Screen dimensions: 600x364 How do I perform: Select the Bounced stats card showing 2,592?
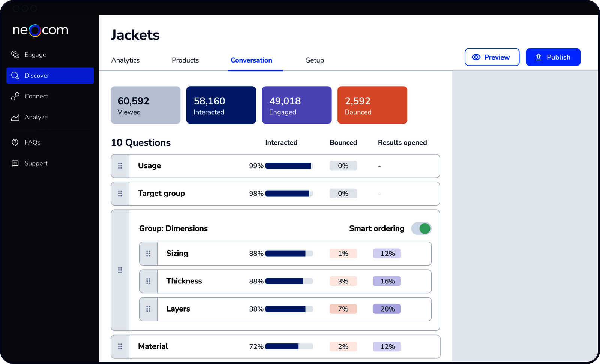point(372,105)
